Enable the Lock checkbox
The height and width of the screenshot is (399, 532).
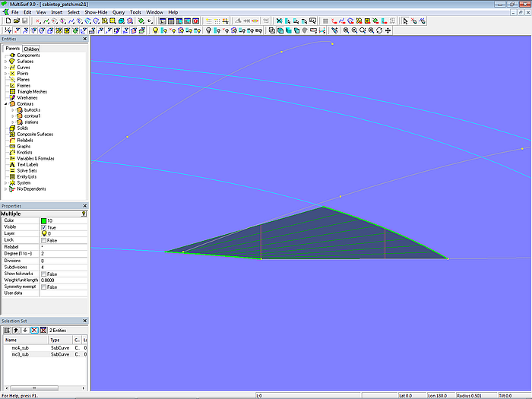coord(44,240)
